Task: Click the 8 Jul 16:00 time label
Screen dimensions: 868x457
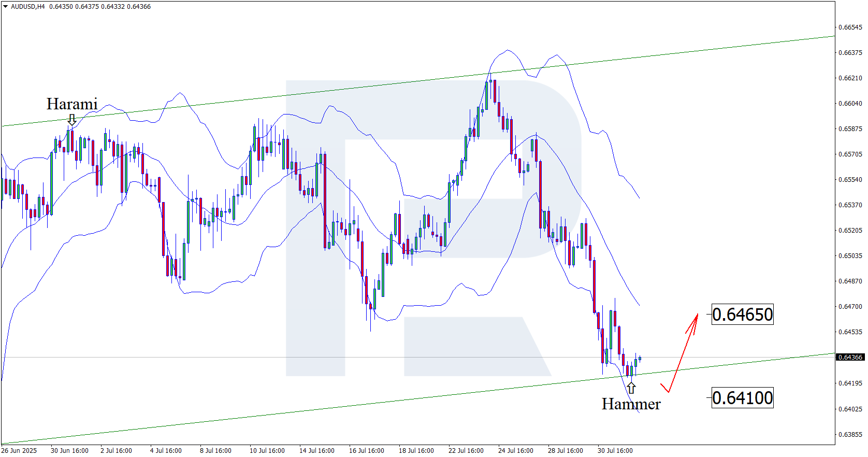Action: click(x=215, y=451)
